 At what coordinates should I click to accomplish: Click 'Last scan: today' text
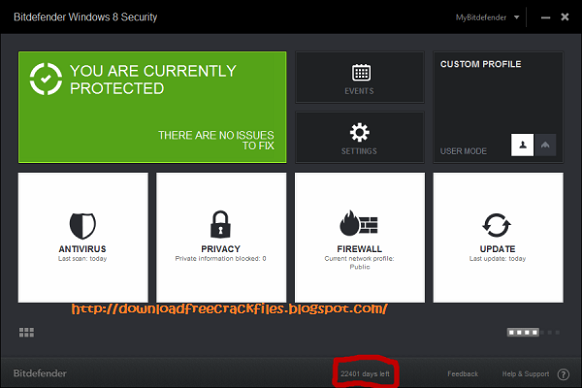(x=82, y=258)
